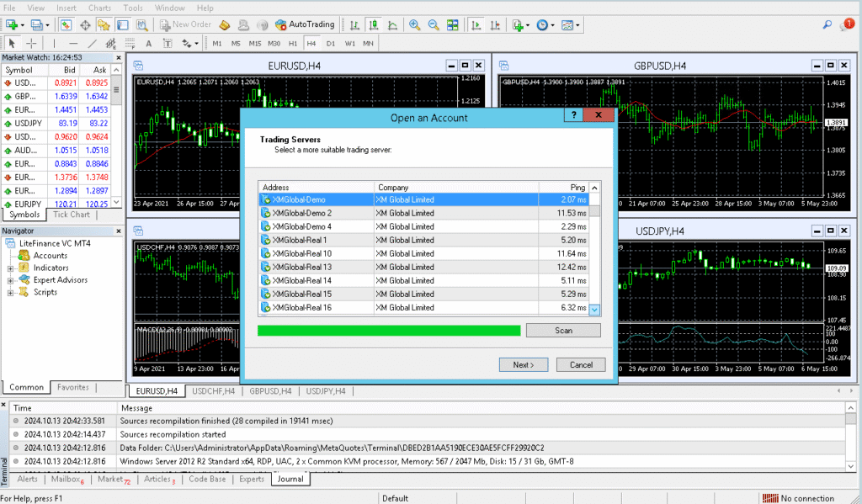Switch timeframe to D1

(x=330, y=44)
